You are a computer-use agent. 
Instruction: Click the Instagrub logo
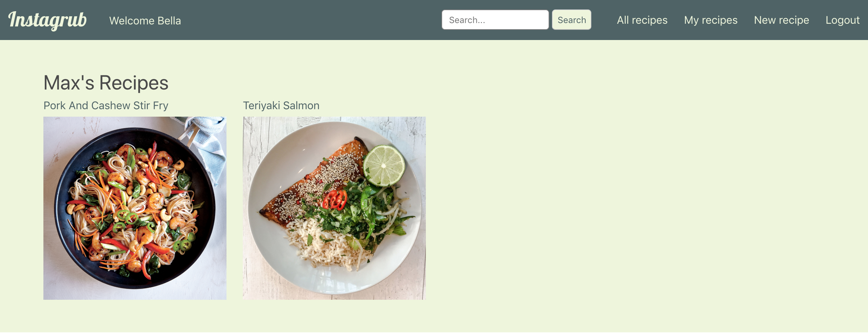(47, 20)
